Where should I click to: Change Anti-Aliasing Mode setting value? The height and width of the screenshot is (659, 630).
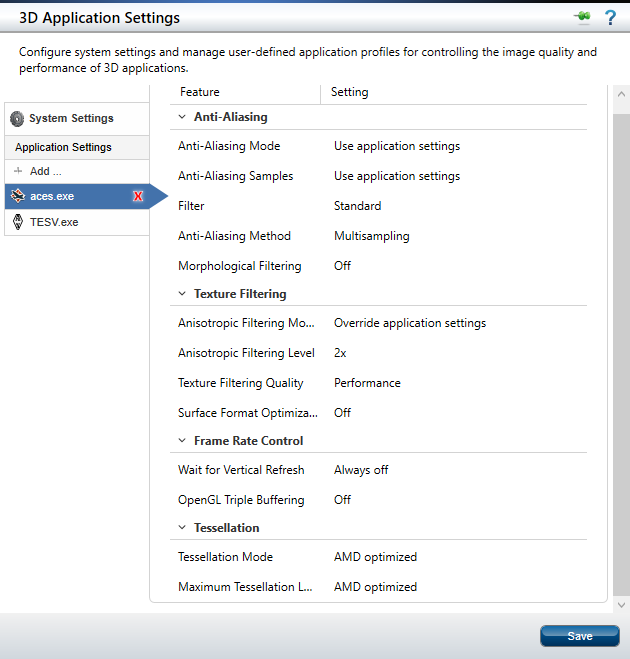[x=397, y=146]
